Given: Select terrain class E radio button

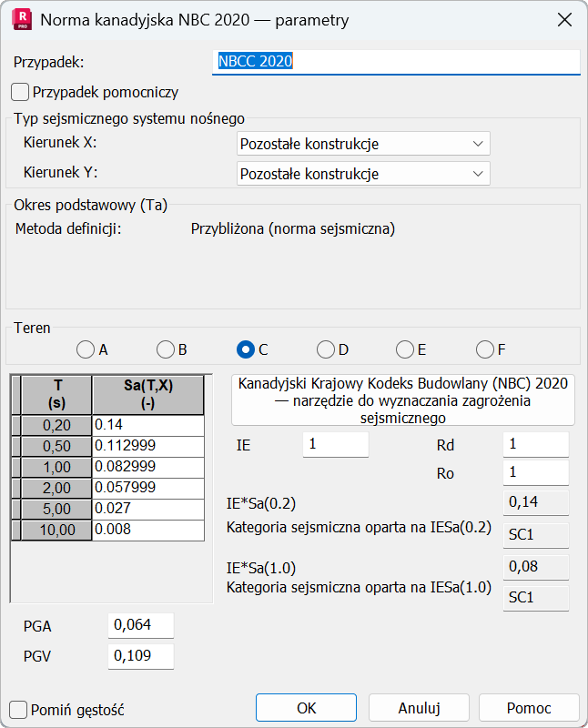Looking at the screenshot, I should [x=405, y=349].
